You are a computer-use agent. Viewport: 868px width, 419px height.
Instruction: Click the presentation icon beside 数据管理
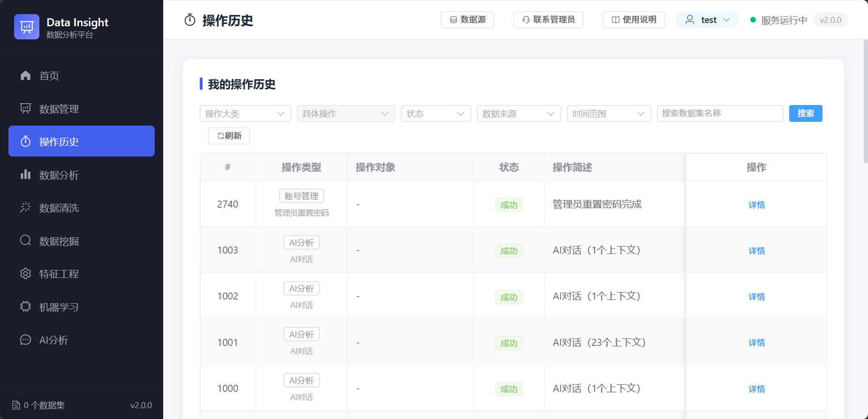(26, 108)
